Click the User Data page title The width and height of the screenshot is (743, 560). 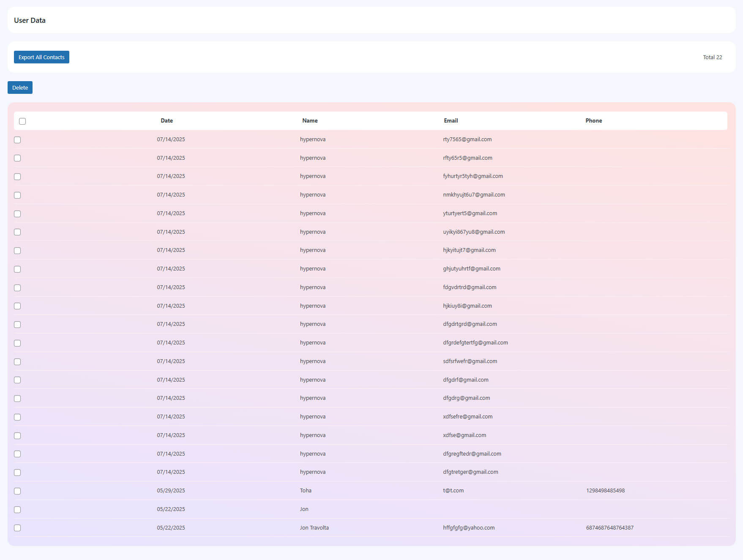30,20
